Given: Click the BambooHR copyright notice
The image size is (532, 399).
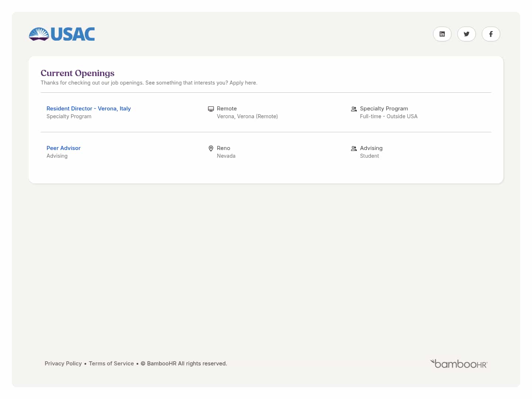Looking at the screenshot, I should point(184,363).
